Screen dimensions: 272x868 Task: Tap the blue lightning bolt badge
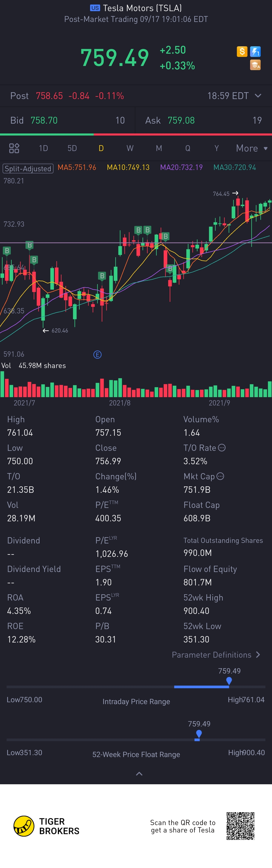point(255,52)
